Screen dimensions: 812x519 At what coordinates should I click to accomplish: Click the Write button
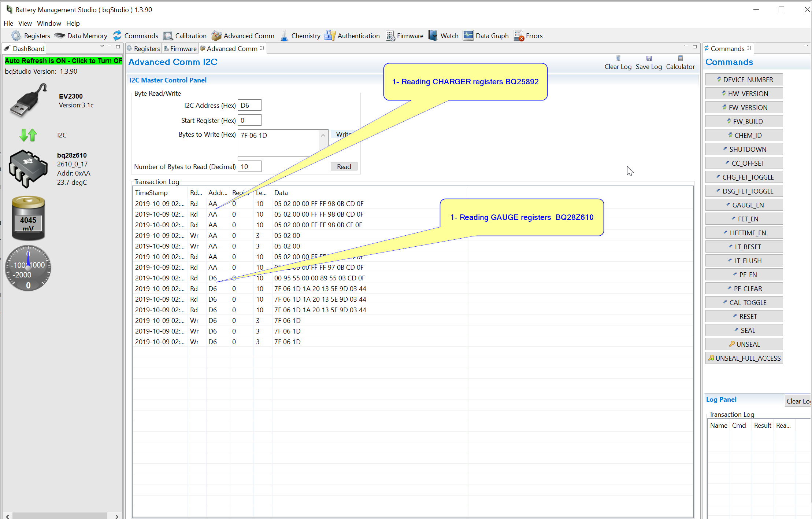click(344, 134)
